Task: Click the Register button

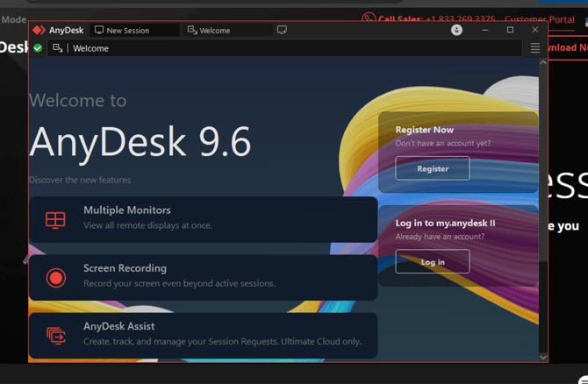Action: (x=433, y=168)
